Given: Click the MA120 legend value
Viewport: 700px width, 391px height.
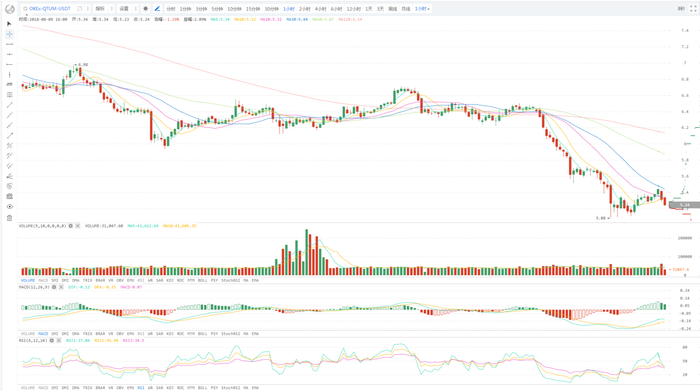Looking at the screenshot, I should pyautogui.click(x=350, y=19).
